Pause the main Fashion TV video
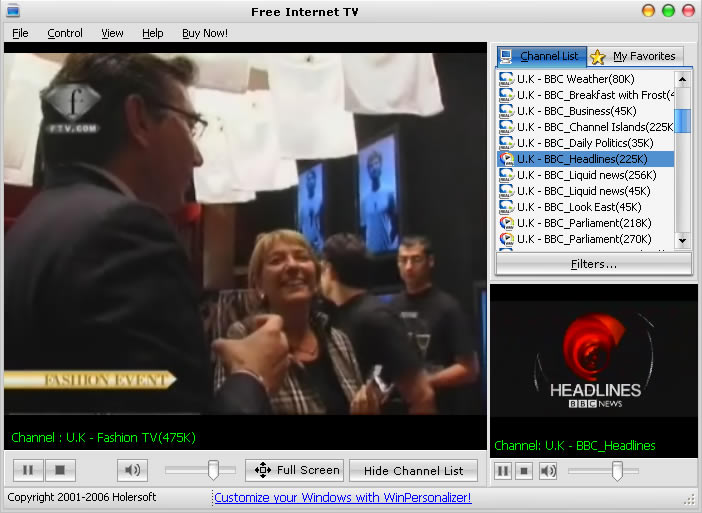This screenshot has height=513, width=702. 28,470
